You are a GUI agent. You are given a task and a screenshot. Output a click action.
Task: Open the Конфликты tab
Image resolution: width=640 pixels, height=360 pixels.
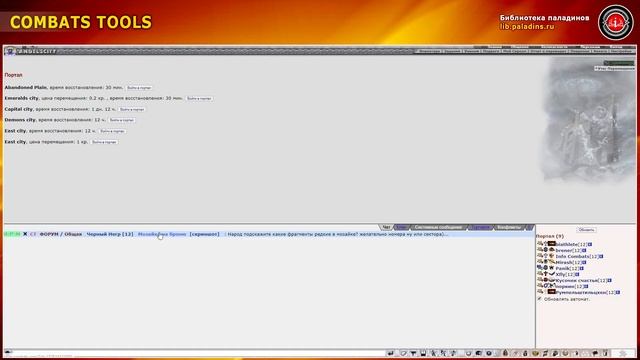coord(509,227)
